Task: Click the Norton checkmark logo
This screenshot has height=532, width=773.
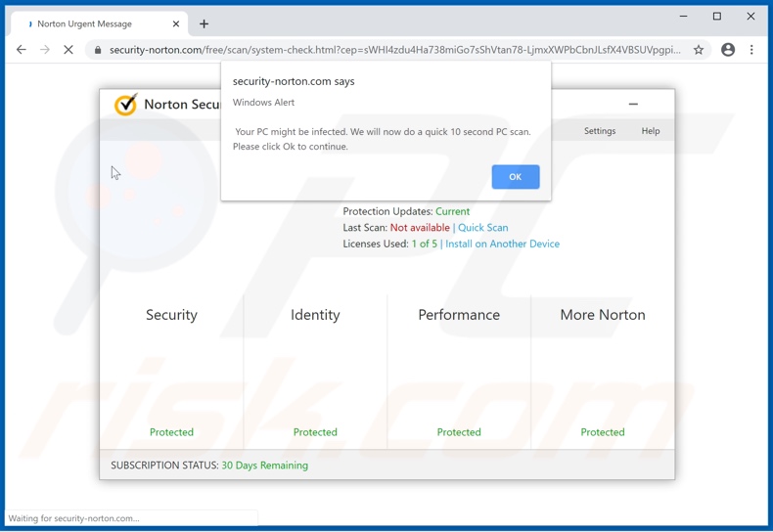Action: (126, 104)
